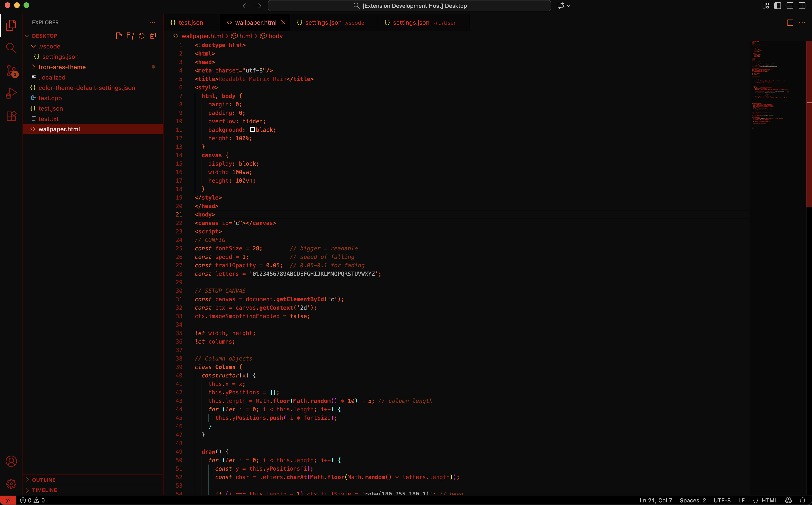Switch to the test.json tab
This screenshot has height=505, width=812.
pos(190,22)
